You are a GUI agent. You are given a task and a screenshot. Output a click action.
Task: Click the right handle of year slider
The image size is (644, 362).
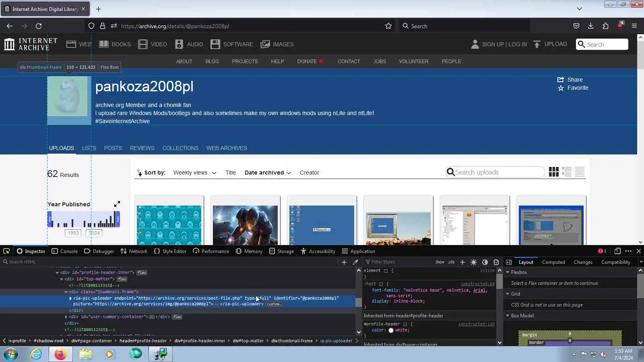pyautogui.click(x=118, y=219)
